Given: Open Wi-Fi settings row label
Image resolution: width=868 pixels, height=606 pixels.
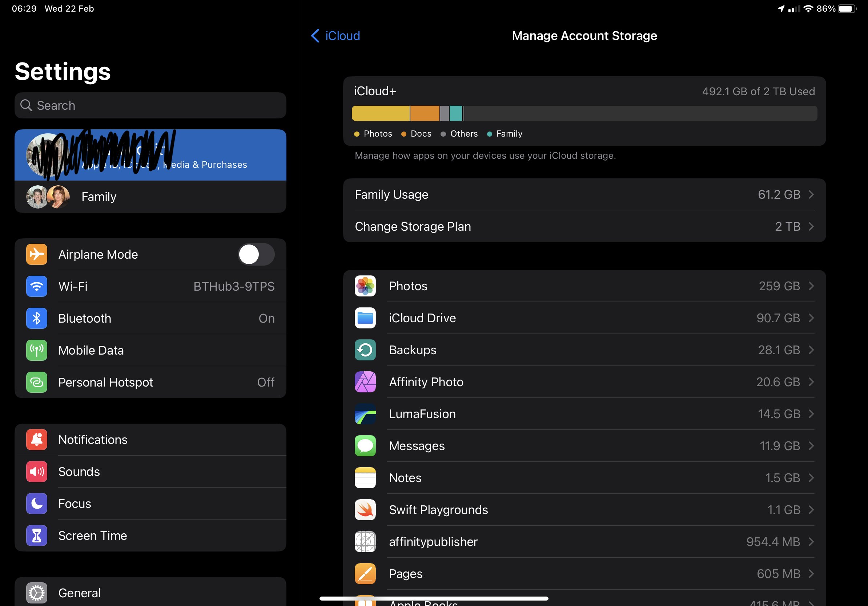Looking at the screenshot, I should click(73, 286).
